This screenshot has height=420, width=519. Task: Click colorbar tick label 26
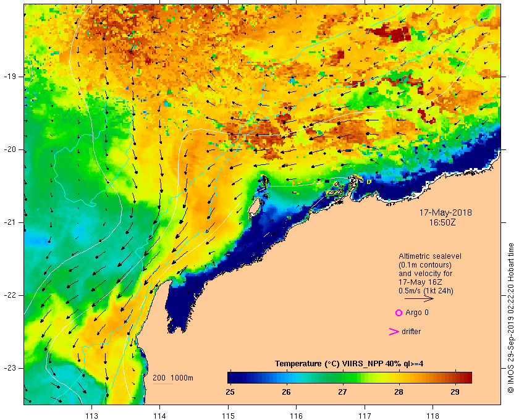286,392
